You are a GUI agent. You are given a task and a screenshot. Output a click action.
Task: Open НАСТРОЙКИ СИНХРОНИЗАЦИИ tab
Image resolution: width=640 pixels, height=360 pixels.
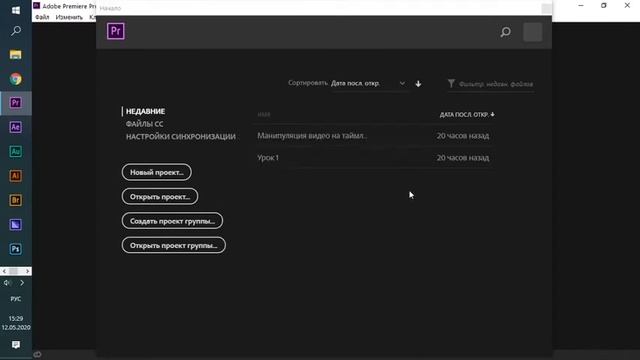click(180, 136)
